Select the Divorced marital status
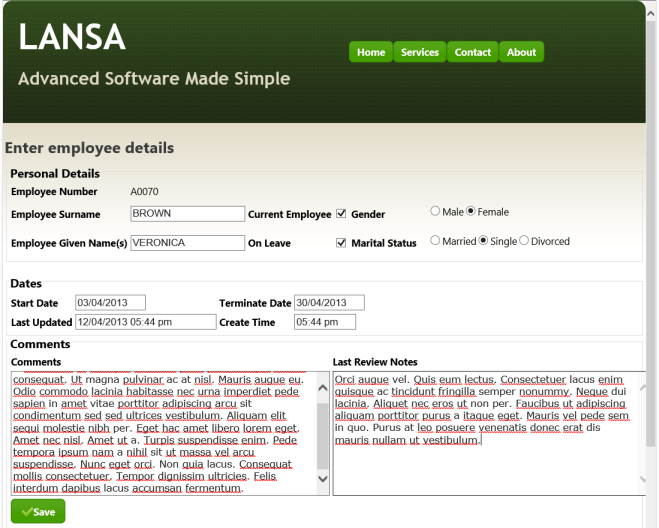This screenshot has width=659, height=528. click(525, 241)
